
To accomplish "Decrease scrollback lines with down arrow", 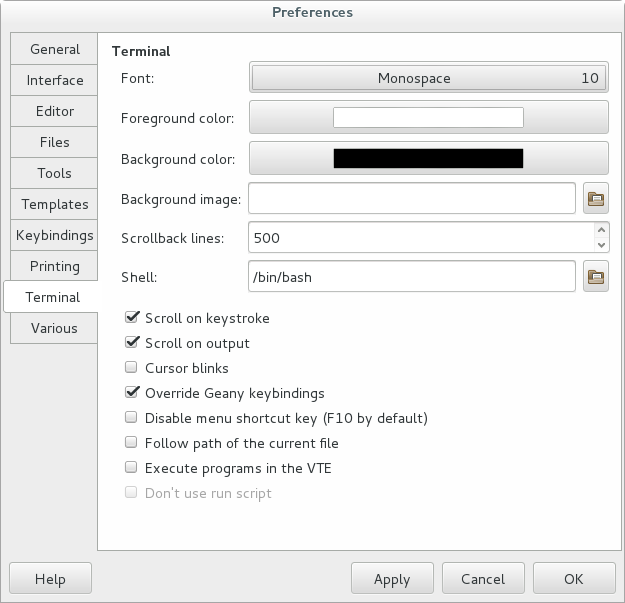I will click(600, 244).
